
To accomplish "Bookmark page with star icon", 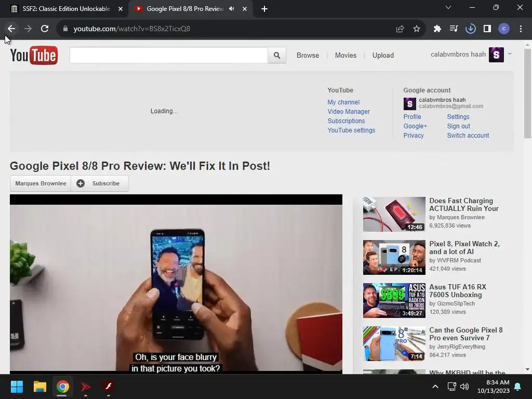I will coord(417,29).
